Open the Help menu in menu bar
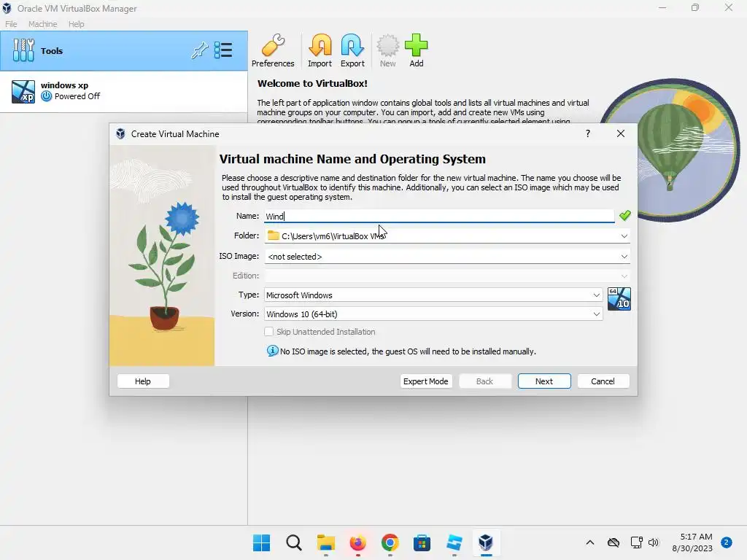The height and width of the screenshot is (560, 747). coord(76,24)
